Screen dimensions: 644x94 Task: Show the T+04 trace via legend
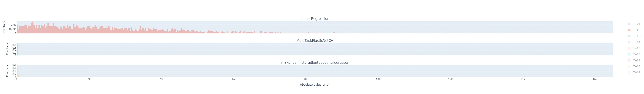click(636, 42)
